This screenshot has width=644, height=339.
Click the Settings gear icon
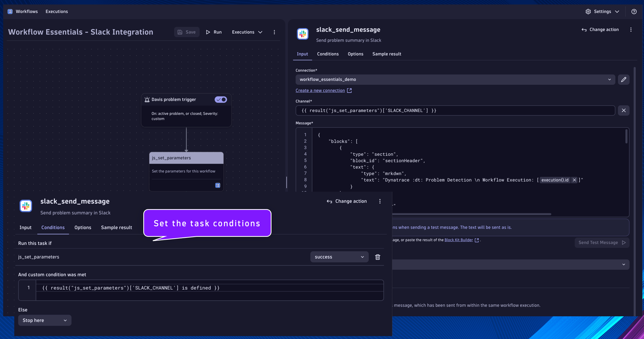click(x=588, y=11)
